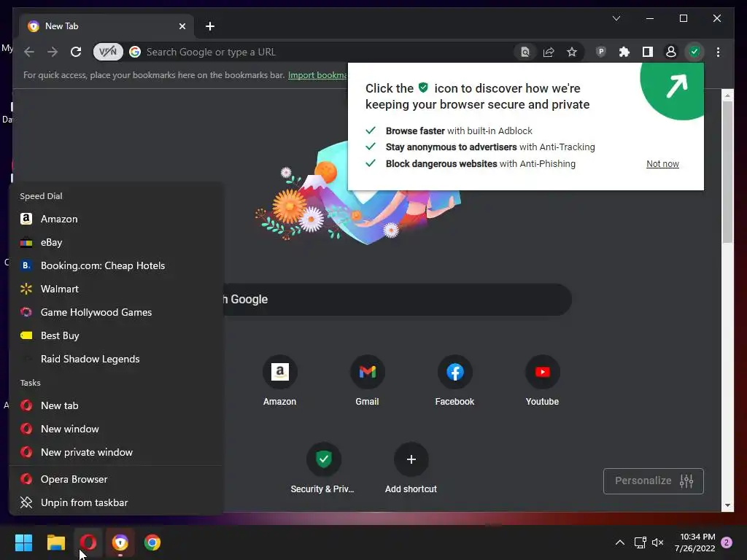Open the profile account icon

click(x=671, y=52)
